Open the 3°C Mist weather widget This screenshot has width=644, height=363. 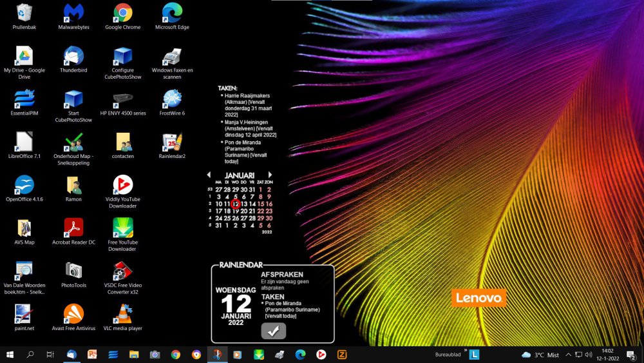(x=541, y=355)
